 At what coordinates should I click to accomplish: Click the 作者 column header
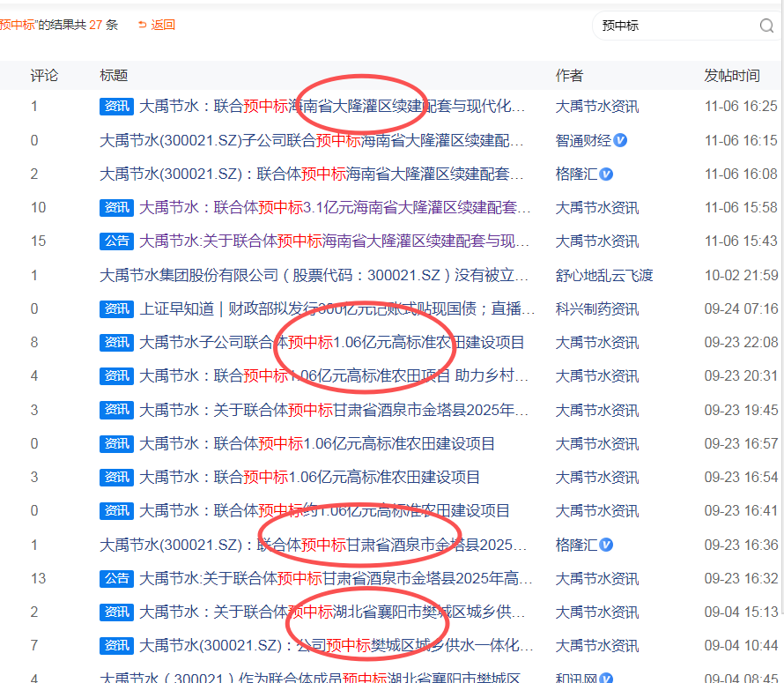569,76
